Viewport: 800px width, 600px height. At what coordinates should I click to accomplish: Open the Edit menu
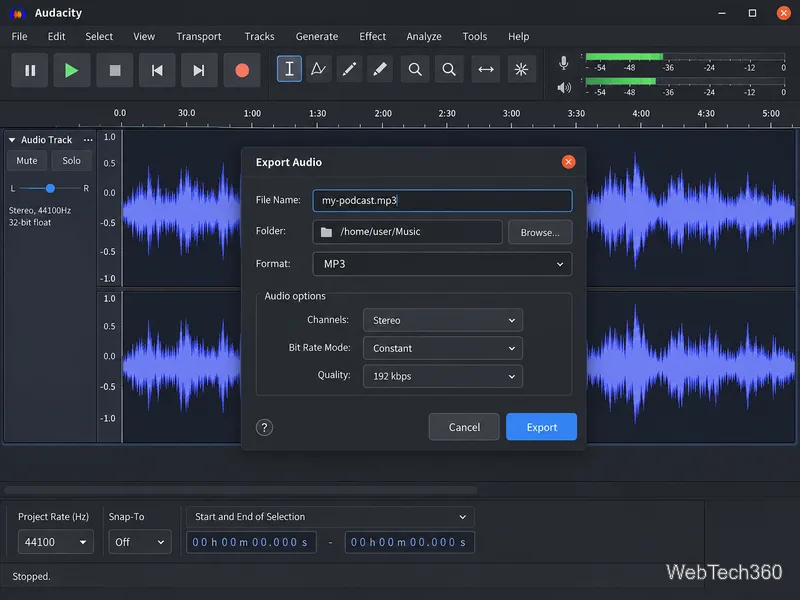coord(56,36)
